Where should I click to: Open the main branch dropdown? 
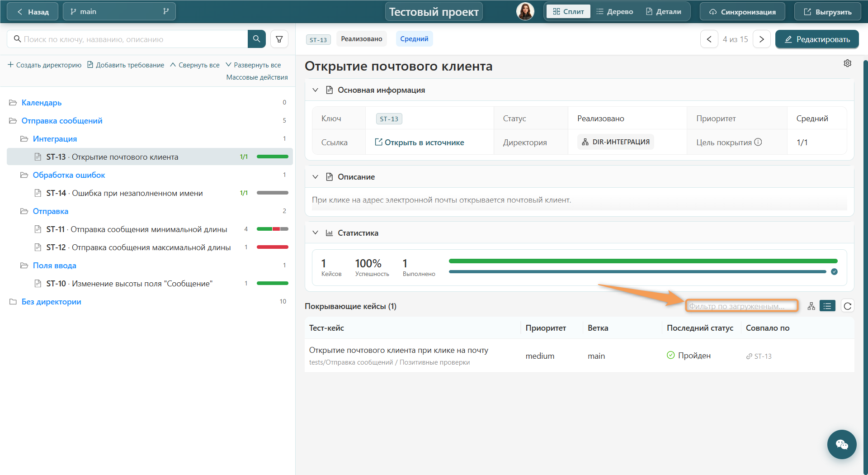[119, 11]
